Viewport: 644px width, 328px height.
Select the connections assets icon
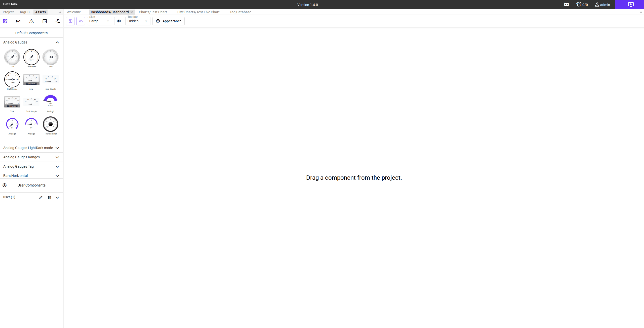coord(58,21)
